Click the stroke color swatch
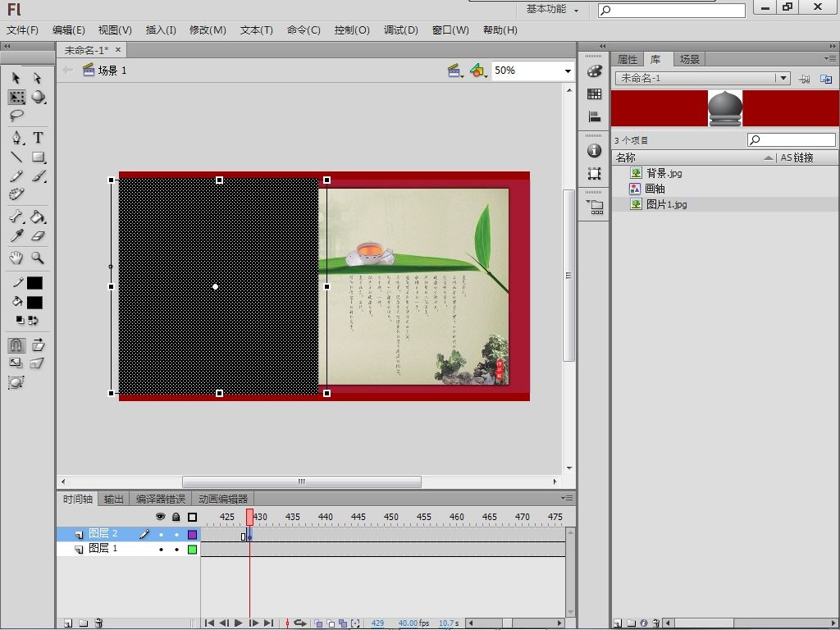This screenshot has height=630, width=840. click(34, 283)
